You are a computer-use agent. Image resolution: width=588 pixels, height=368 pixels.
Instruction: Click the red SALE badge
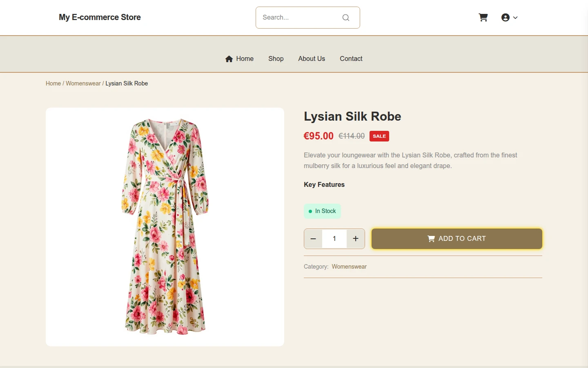(379, 136)
